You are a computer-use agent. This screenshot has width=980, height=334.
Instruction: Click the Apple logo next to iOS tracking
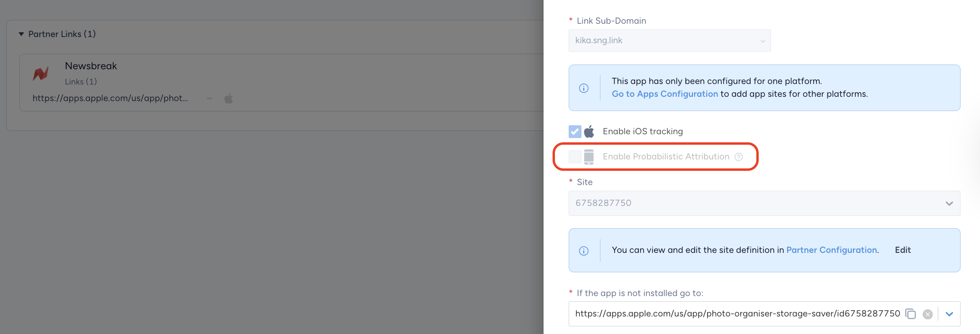pos(589,131)
